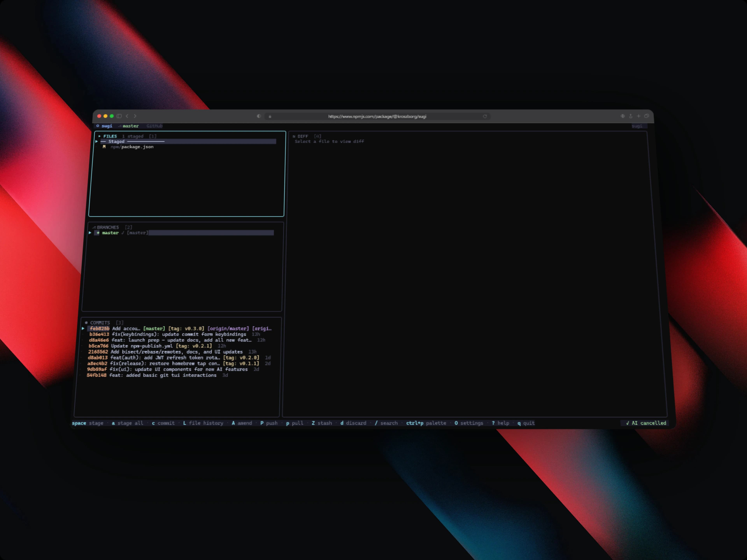This screenshot has height=560, width=747.
Task: Select commit 9db69af fix(ui)
Action: click(x=173, y=370)
